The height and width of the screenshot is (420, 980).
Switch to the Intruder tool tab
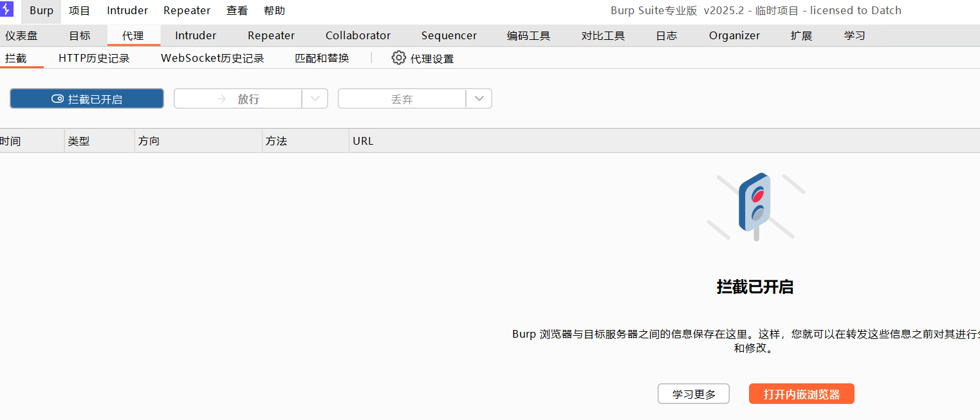coord(196,36)
